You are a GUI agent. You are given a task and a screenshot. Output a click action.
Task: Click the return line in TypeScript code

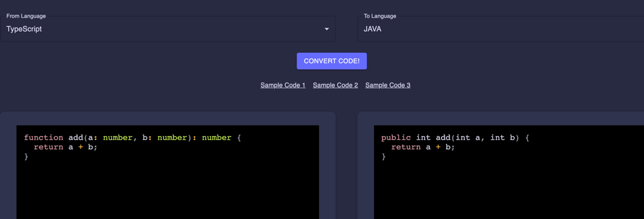(66, 147)
